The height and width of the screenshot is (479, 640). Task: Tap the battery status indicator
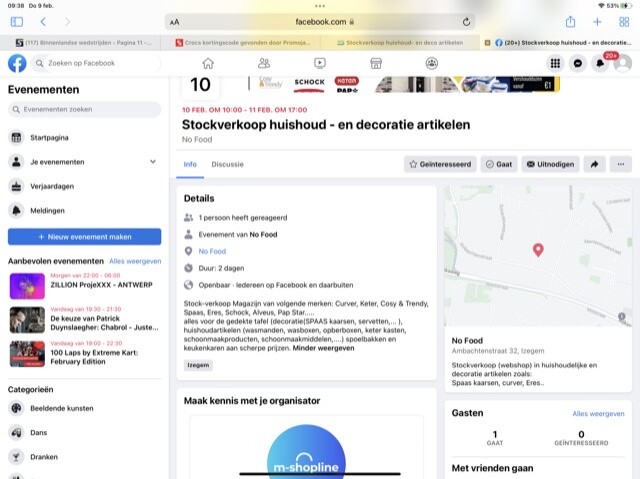point(626,6)
